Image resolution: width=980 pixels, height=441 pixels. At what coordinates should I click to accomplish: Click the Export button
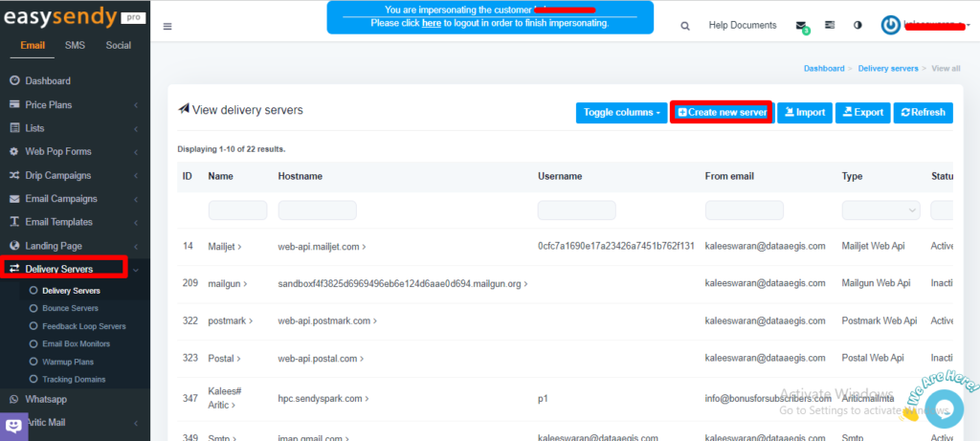click(x=861, y=113)
